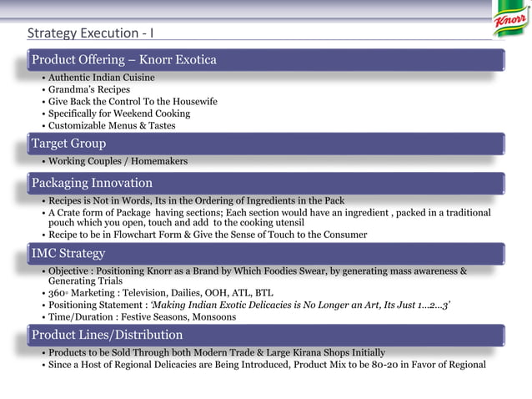Select the Strategy Execution - I title

click(x=90, y=33)
